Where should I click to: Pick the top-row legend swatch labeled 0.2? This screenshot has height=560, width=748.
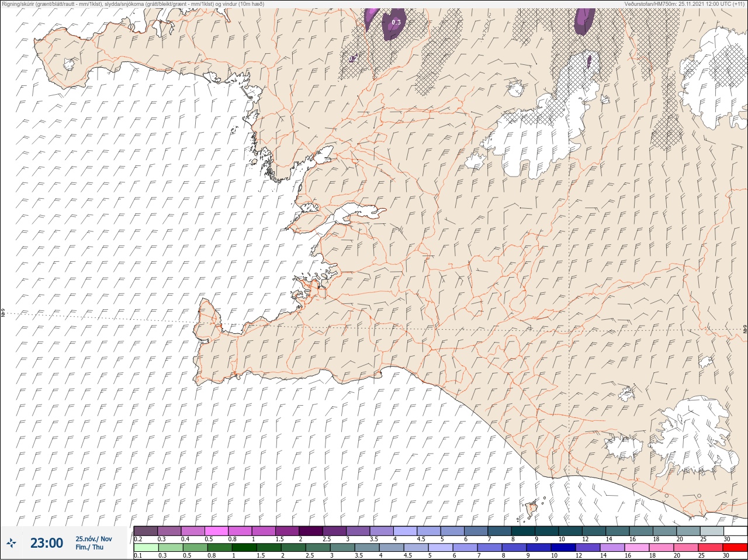click(x=146, y=531)
